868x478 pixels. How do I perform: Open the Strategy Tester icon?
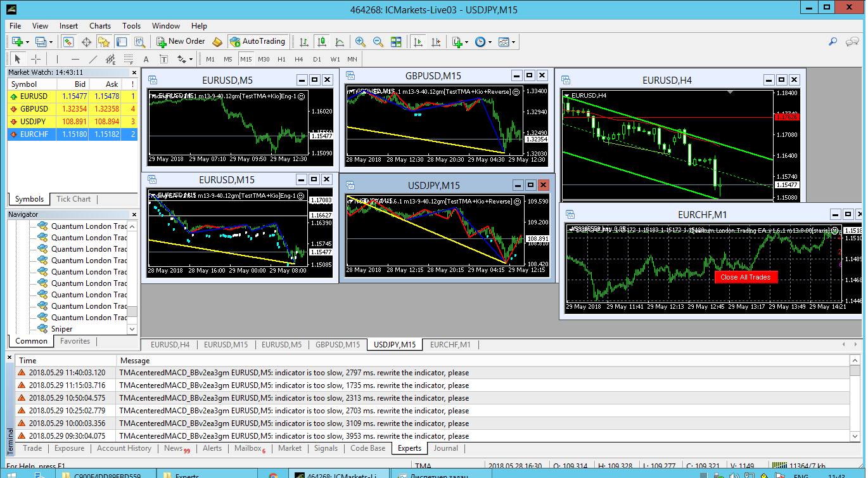(x=139, y=42)
